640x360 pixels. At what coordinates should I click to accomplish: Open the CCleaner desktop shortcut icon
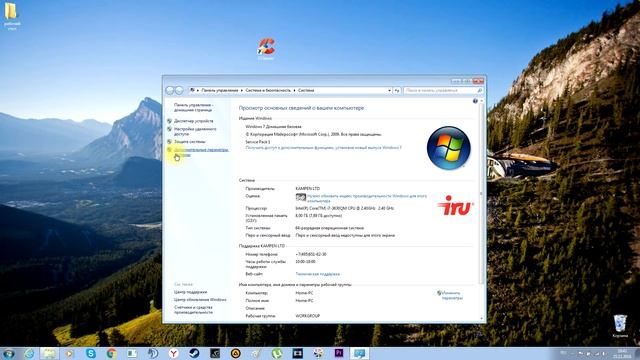266,49
